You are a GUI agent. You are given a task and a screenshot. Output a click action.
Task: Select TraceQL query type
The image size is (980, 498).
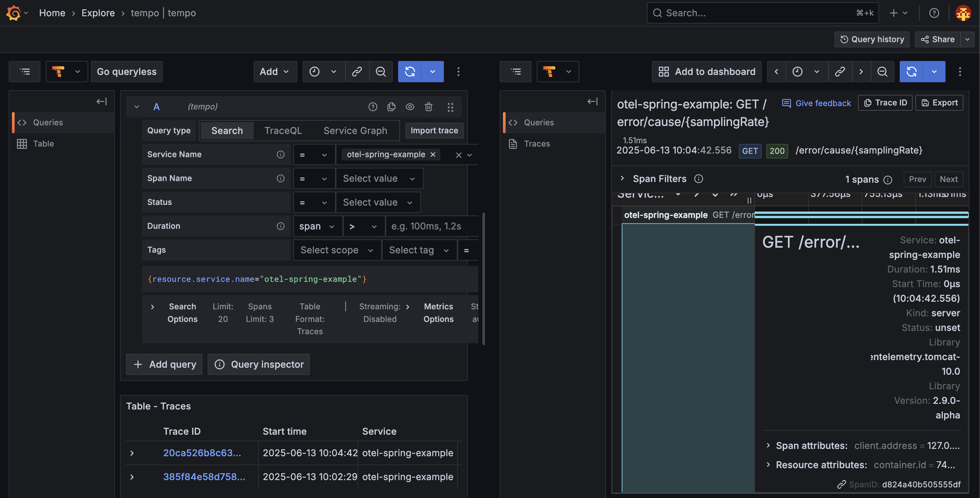coord(283,131)
